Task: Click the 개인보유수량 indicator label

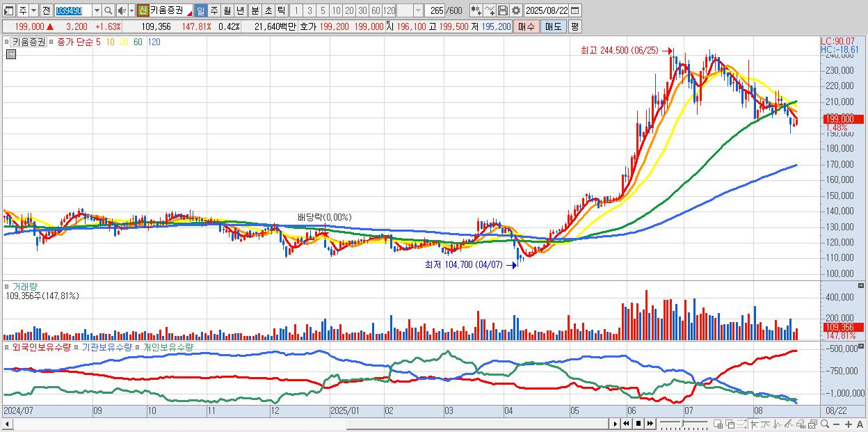Action: pos(168,346)
